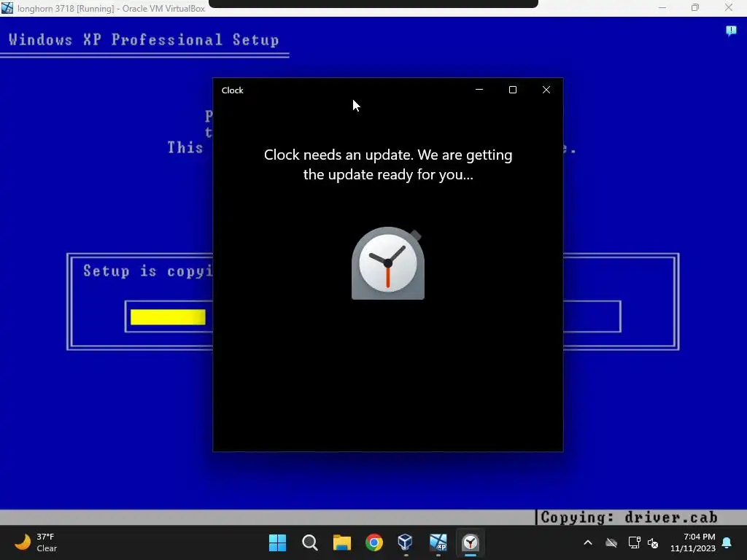Maximize the Clock window

[x=513, y=90]
